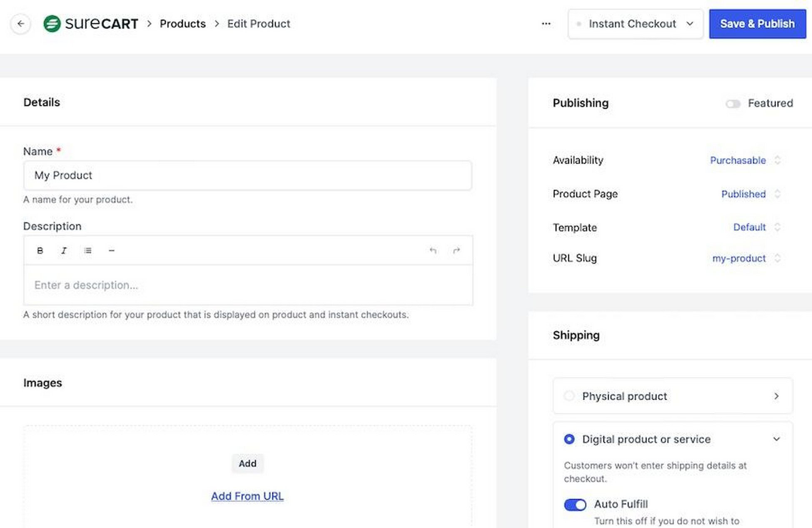Select Digital product or service radio
This screenshot has height=528, width=812.
(569, 439)
